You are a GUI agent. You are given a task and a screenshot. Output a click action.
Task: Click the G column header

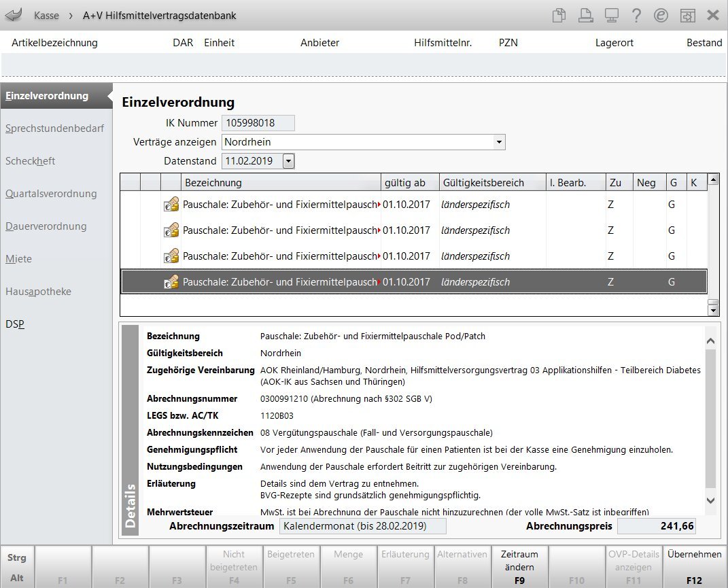(x=676, y=183)
